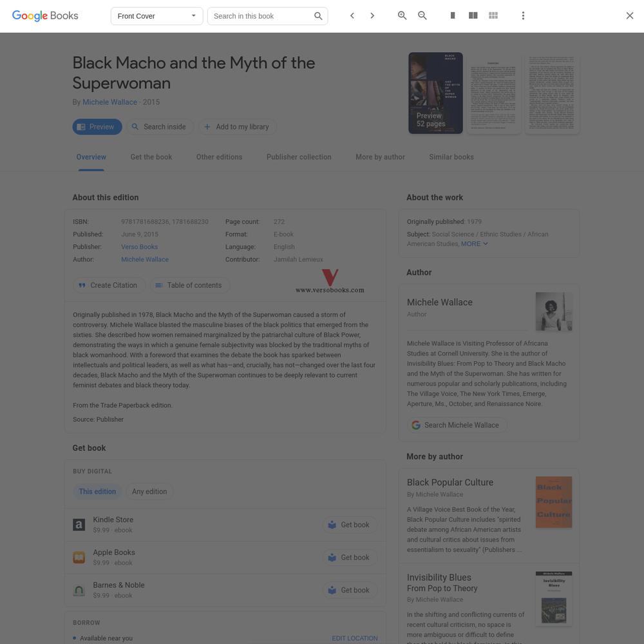The image size is (644, 644).
Task: Click the Invisibility Blues cover image
Action: [554, 598]
